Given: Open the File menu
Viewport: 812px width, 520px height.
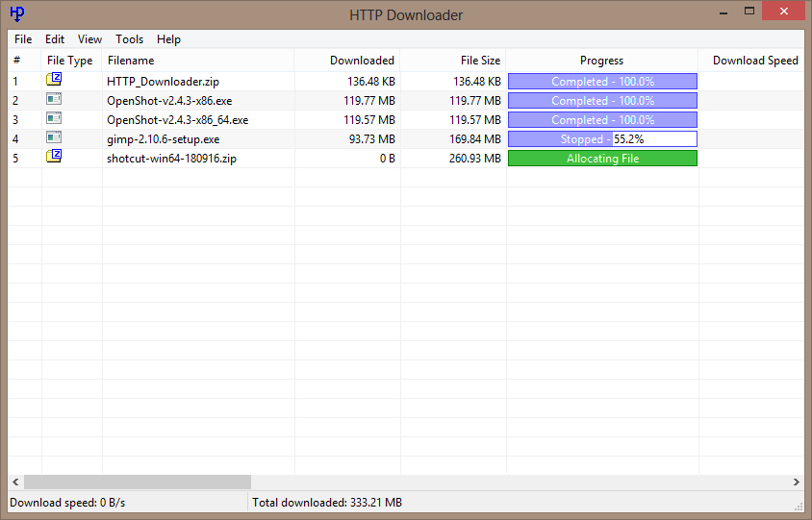Looking at the screenshot, I should 23,39.
